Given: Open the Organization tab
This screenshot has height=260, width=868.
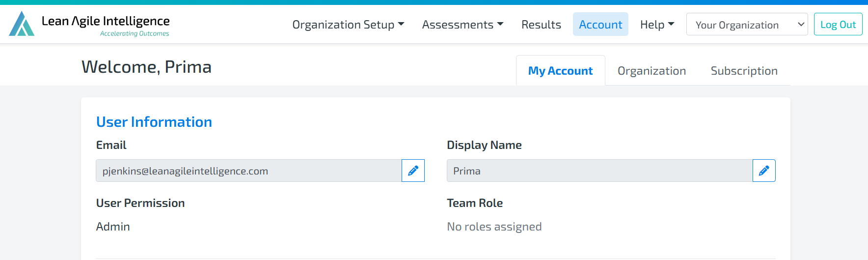Looking at the screenshot, I should pos(651,71).
